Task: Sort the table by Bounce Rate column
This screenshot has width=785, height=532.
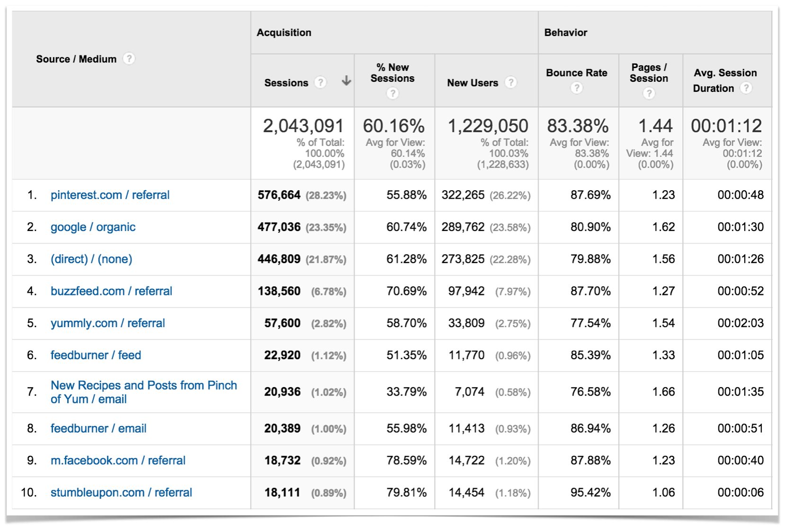Action: click(x=577, y=73)
